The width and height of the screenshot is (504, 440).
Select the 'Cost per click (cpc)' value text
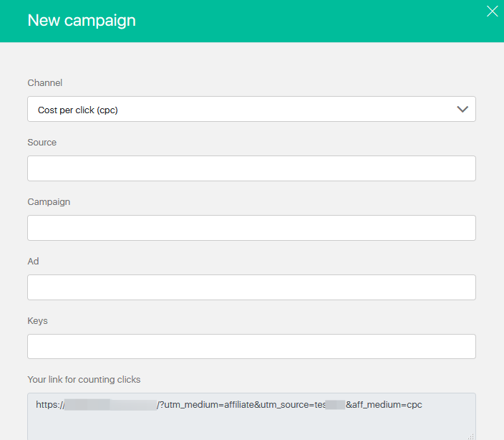[x=77, y=110]
